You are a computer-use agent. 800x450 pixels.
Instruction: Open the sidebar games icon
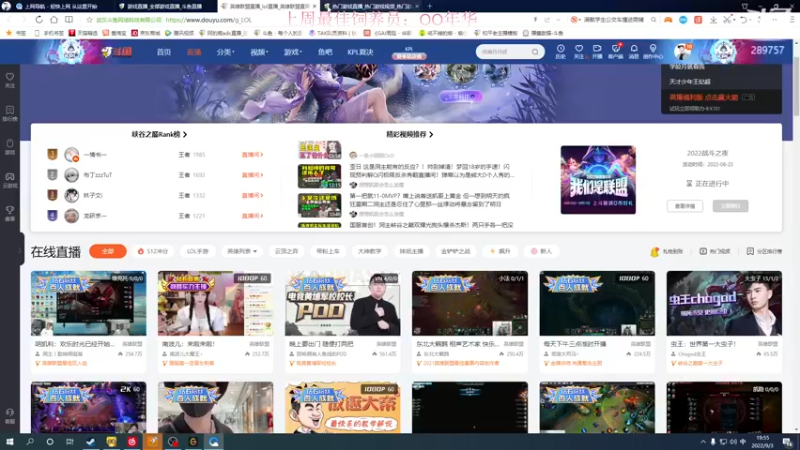(10, 146)
